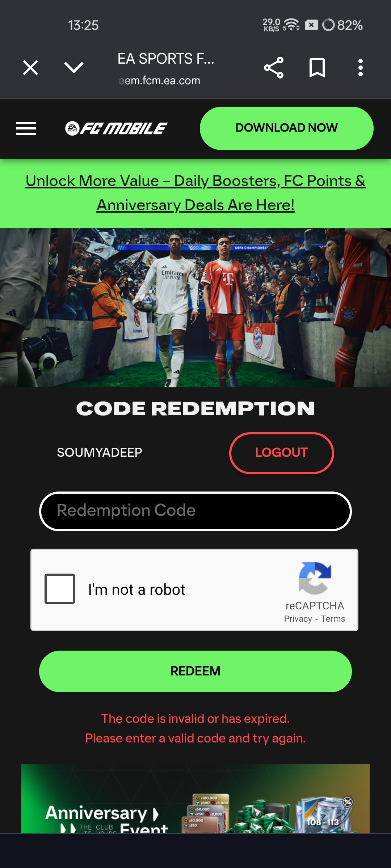Check the I'm not a robot box
The width and height of the screenshot is (391, 868).
tap(60, 589)
